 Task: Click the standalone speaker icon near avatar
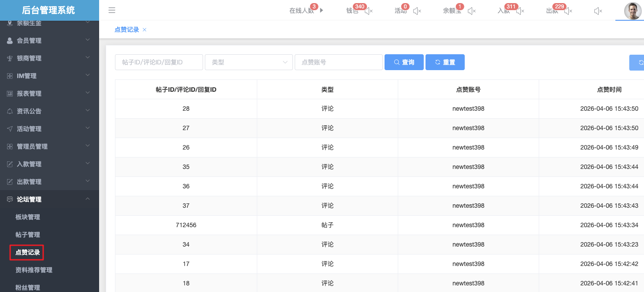[x=598, y=11]
